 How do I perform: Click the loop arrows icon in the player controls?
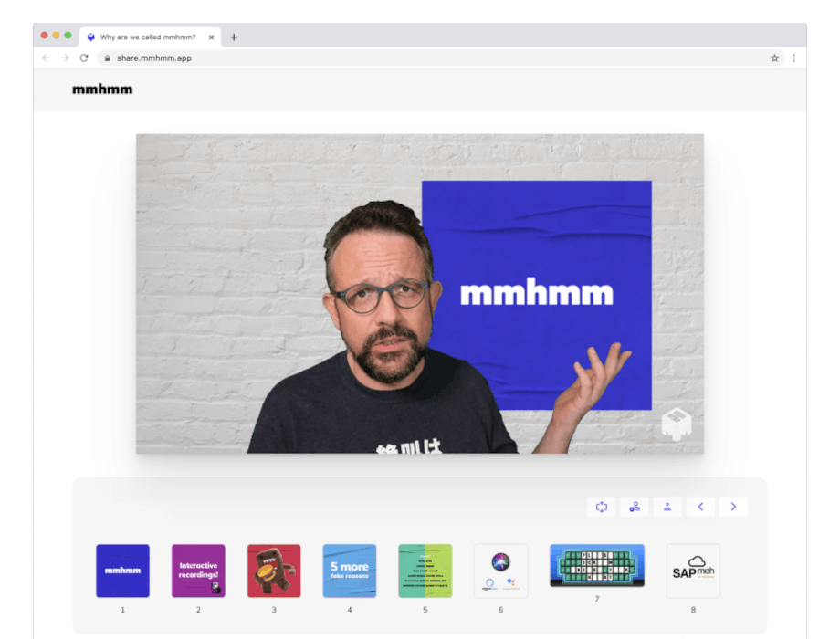(x=602, y=507)
